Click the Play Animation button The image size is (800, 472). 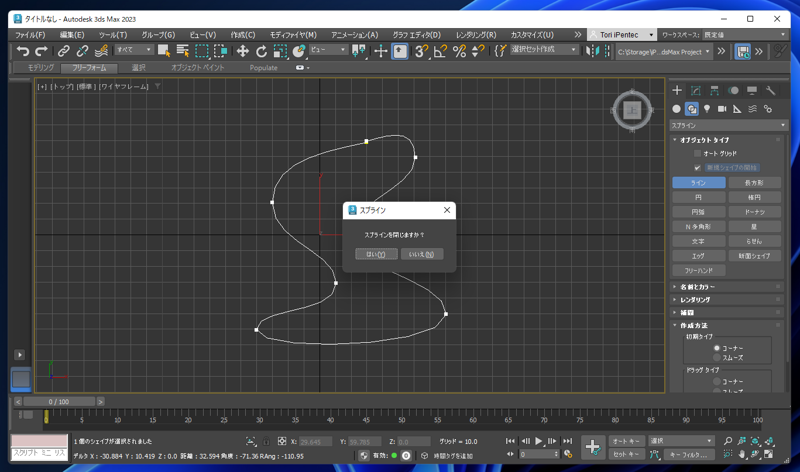click(x=538, y=441)
